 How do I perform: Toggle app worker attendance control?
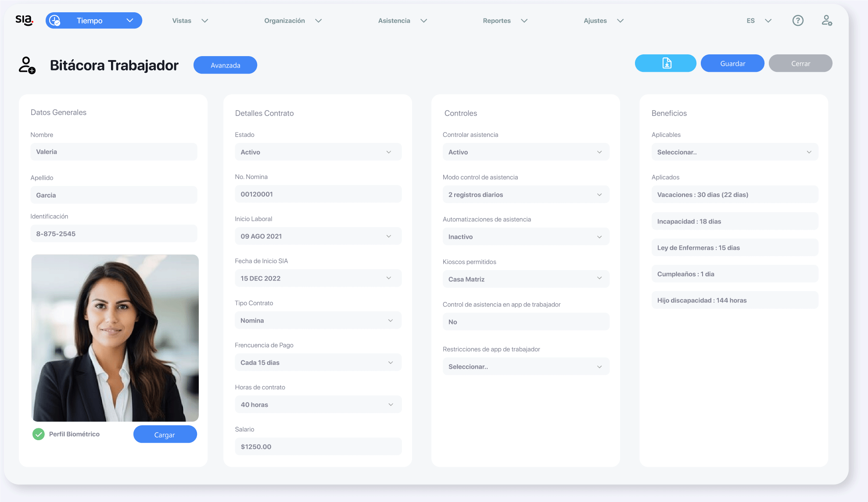[x=524, y=321]
